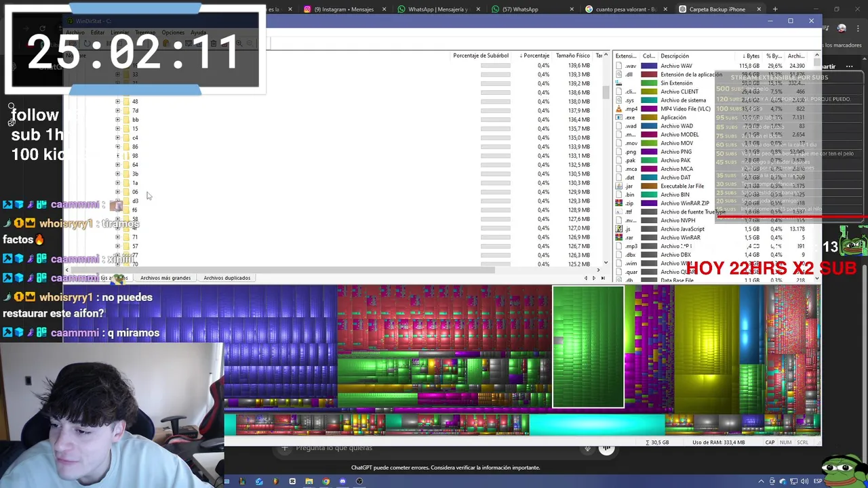The height and width of the screenshot is (488, 868).
Task: Click the .js script file icon
Action: pyautogui.click(x=619, y=229)
